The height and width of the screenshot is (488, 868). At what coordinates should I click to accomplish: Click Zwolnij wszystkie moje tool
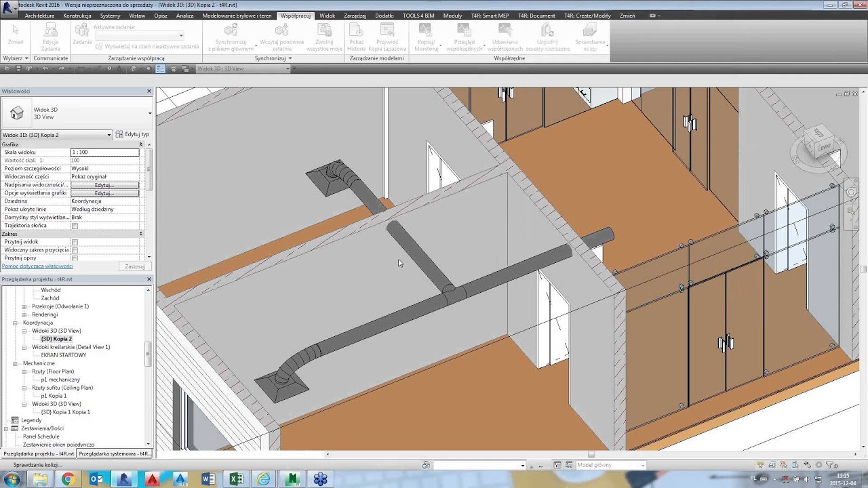tap(324, 36)
